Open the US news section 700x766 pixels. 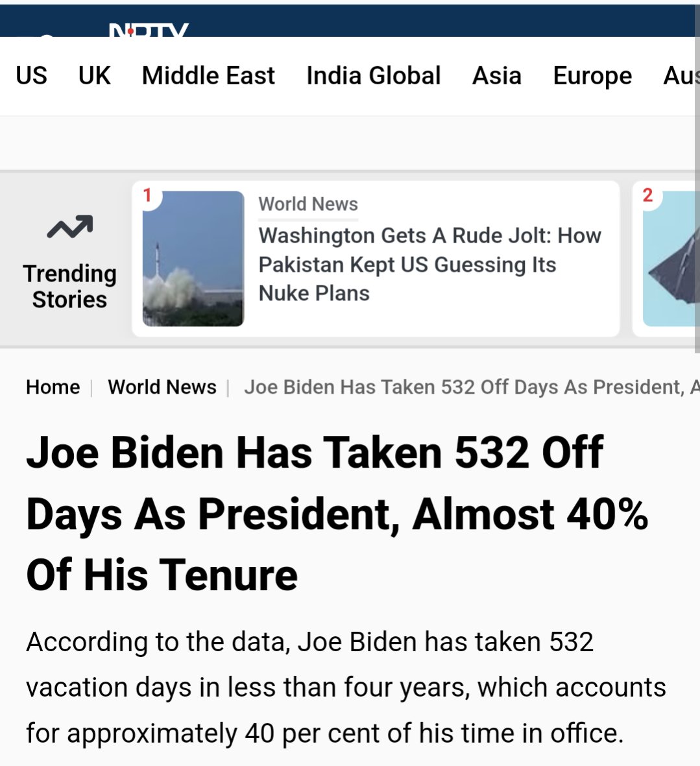click(x=32, y=76)
